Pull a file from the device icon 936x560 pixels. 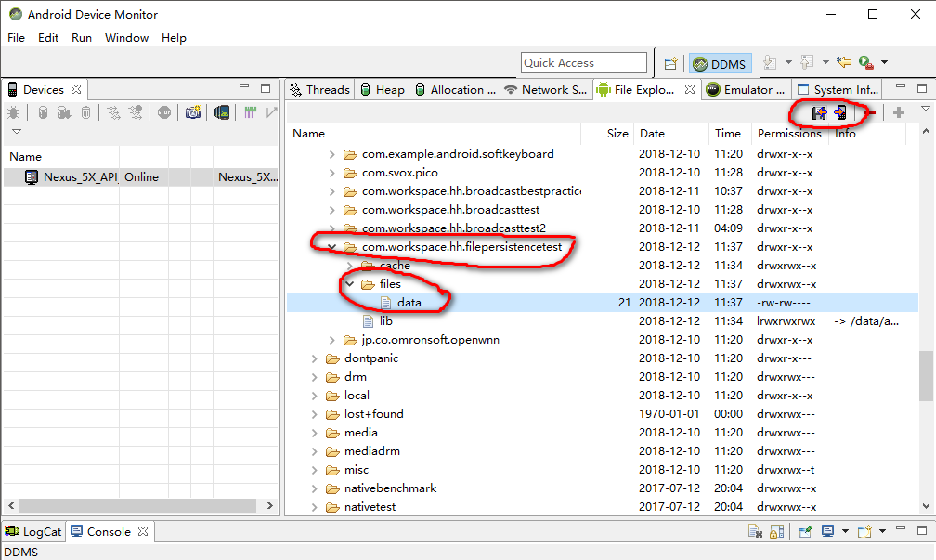(x=819, y=112)
